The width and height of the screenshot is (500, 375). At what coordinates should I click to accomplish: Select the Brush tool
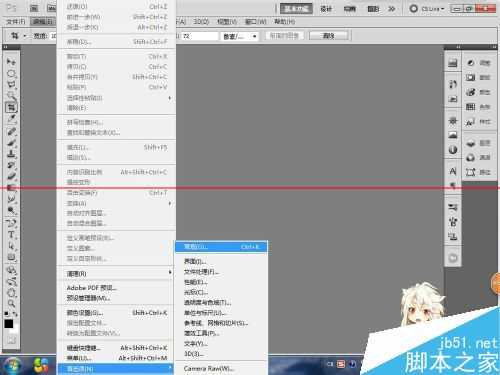point(11,143)
